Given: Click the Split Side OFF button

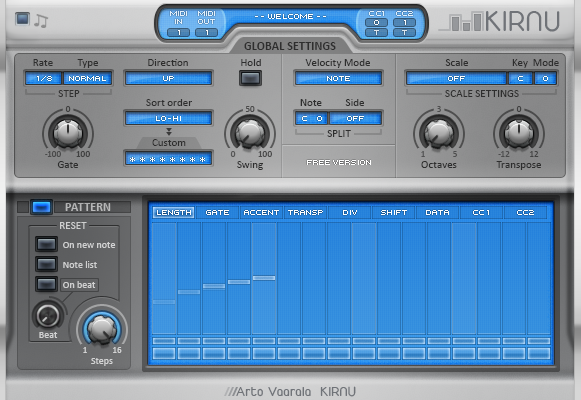Looking at the screenshot, I should (x=355, y=119).
